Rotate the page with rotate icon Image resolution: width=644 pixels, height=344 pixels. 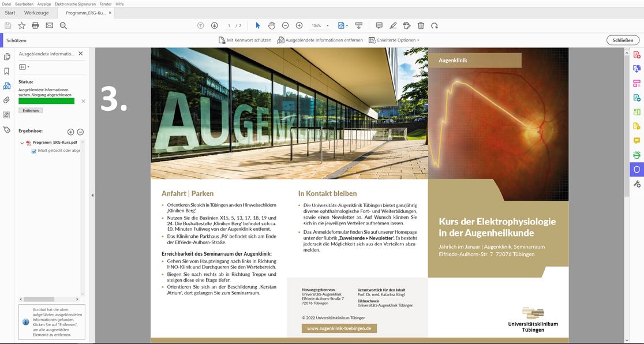(x=435, y=25)
